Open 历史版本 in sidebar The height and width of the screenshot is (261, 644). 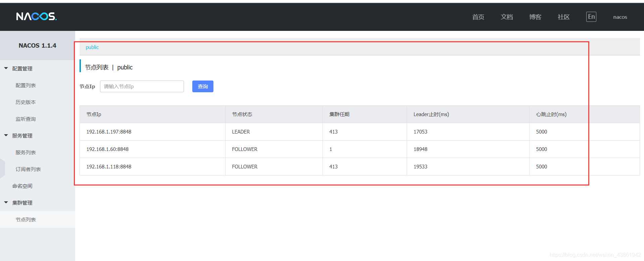26,102
